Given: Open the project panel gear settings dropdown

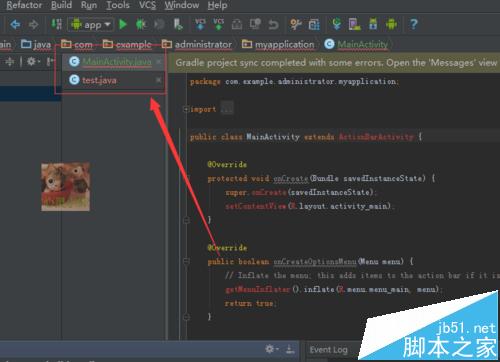Looking at the screenshot, I should click(x=33, y=61).
